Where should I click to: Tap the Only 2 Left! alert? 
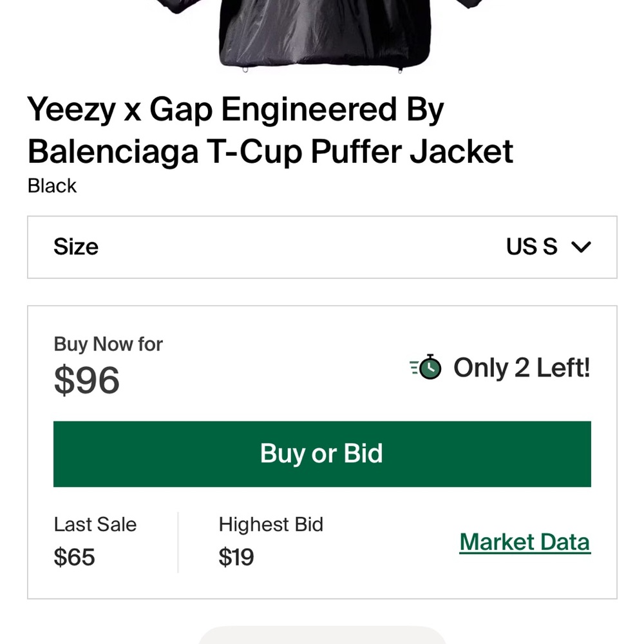522,367
